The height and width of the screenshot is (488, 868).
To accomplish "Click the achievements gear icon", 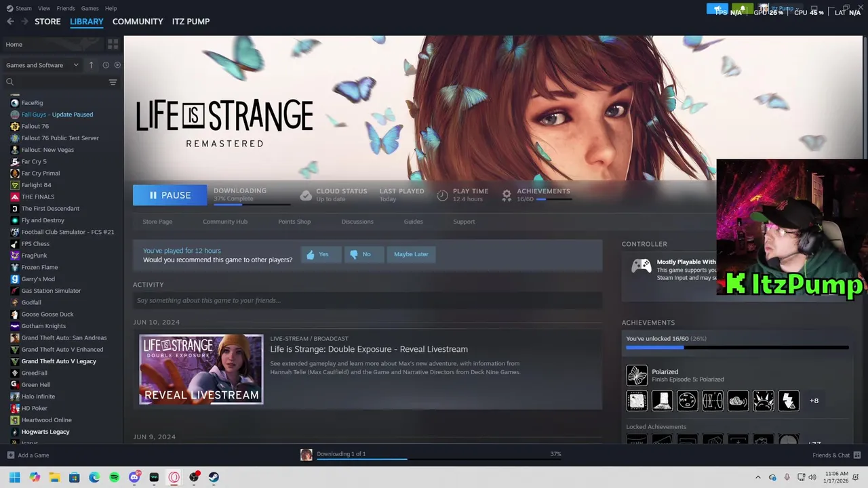I will (x=507, y=195).
